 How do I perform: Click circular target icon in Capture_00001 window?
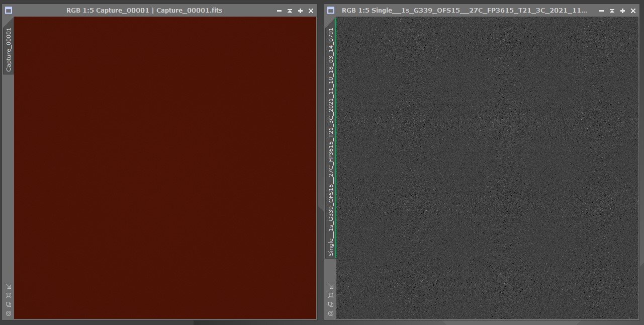coord(9,313)
